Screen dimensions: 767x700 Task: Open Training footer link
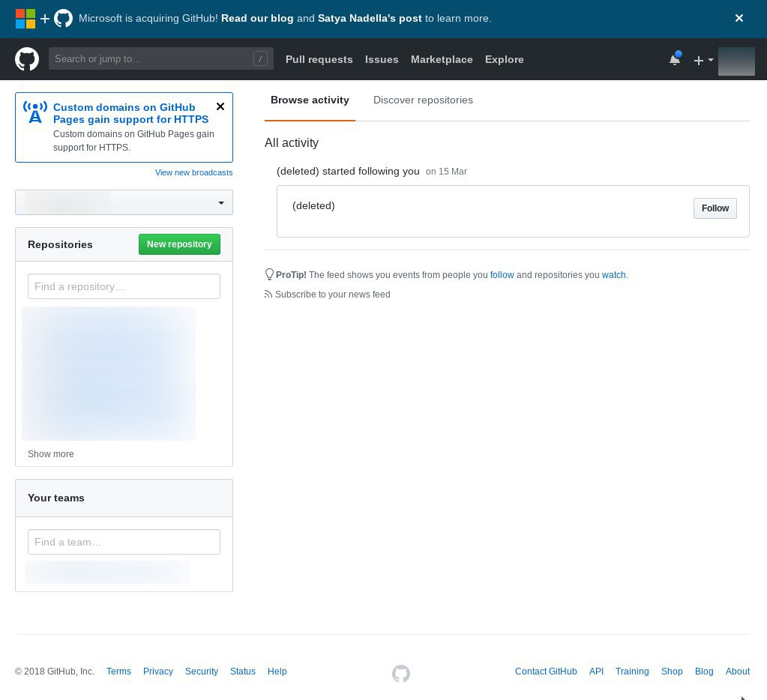(x=632, y=672)
